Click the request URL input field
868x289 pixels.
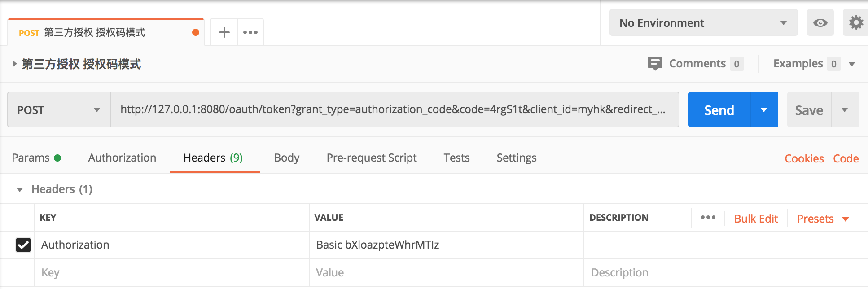(x=393, y=110)
